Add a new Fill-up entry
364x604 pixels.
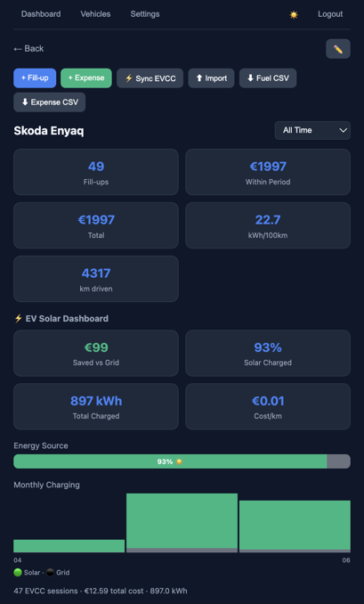coord(35,78)
